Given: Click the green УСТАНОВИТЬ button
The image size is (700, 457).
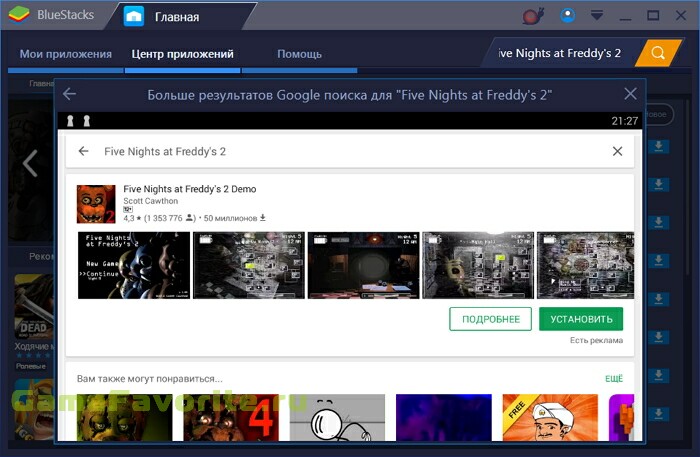Looking at the screenshot, I should (581, 319).
